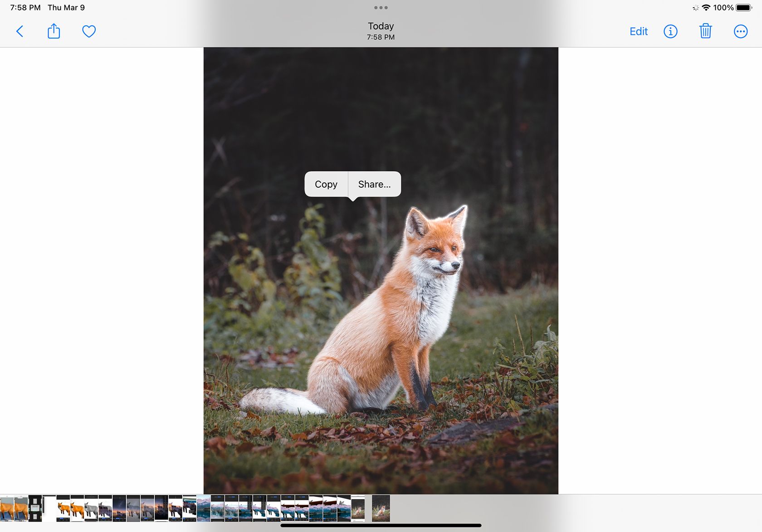Open the last thumbnail in the filmstrip
This screenshot has width=762, height=532.
[x=381, y=509]
